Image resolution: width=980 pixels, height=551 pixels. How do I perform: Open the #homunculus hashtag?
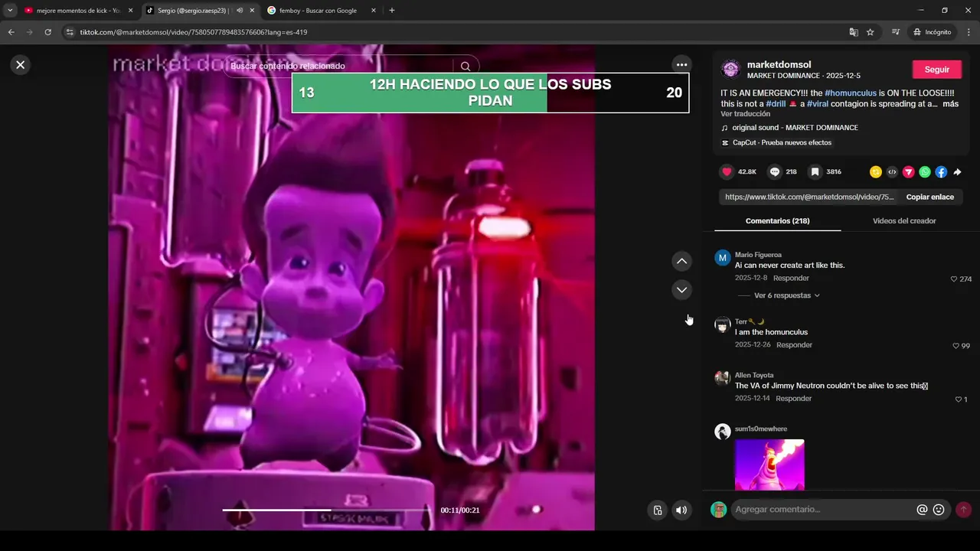click(x=851, y=93)
